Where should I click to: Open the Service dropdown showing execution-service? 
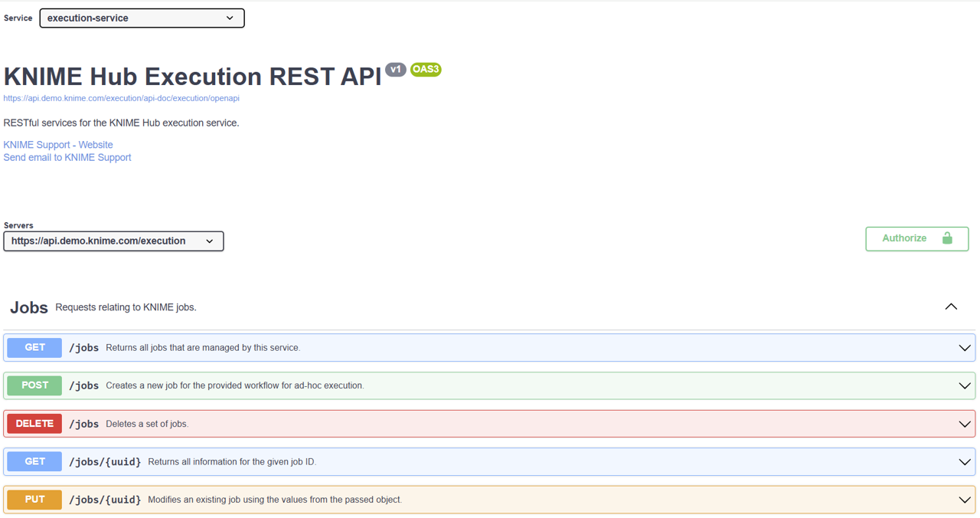coord(142,18)
